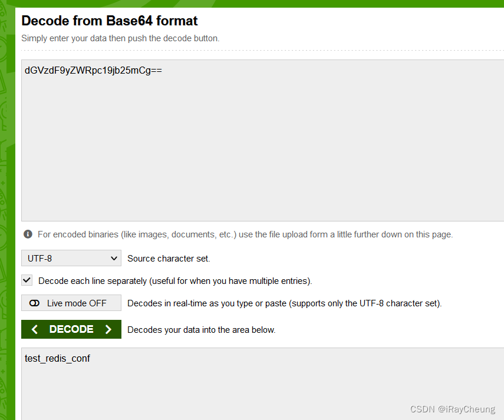The width and height of the screenshot is (504, 420).
Task: Click the file upload form hint text
Action: (245, 234)
